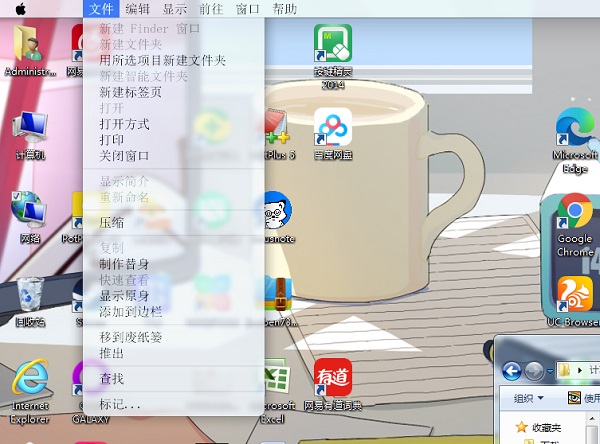Open recent pages dropdown arrow in Explorer
The image size is (600, 444).
[550, 371]
